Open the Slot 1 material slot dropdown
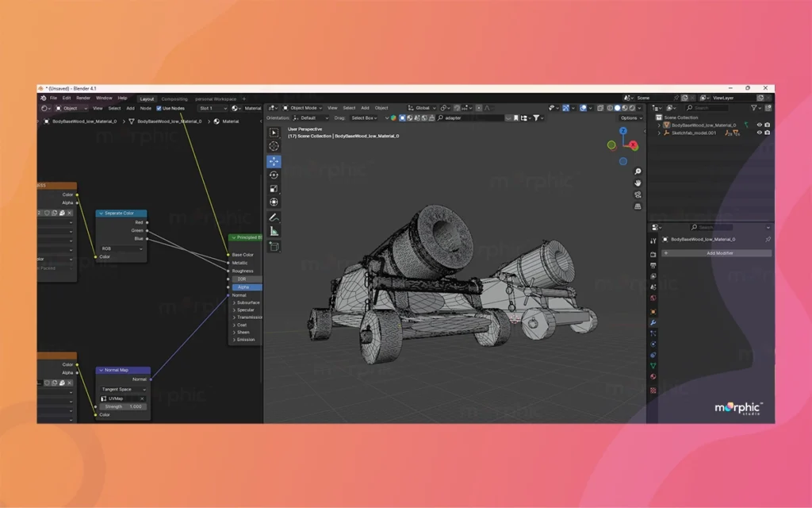The height and width of the screenshot is (508, 812). pos(213,108)
